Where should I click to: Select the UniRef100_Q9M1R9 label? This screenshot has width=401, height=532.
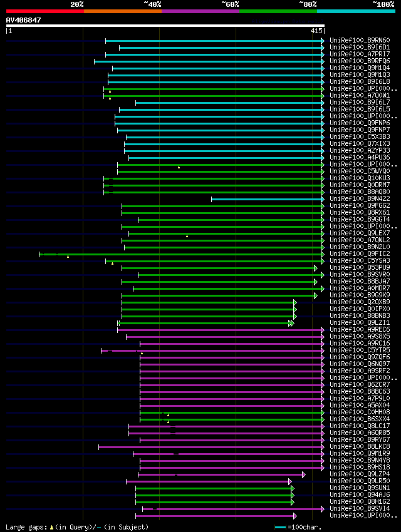pos(360,453)
